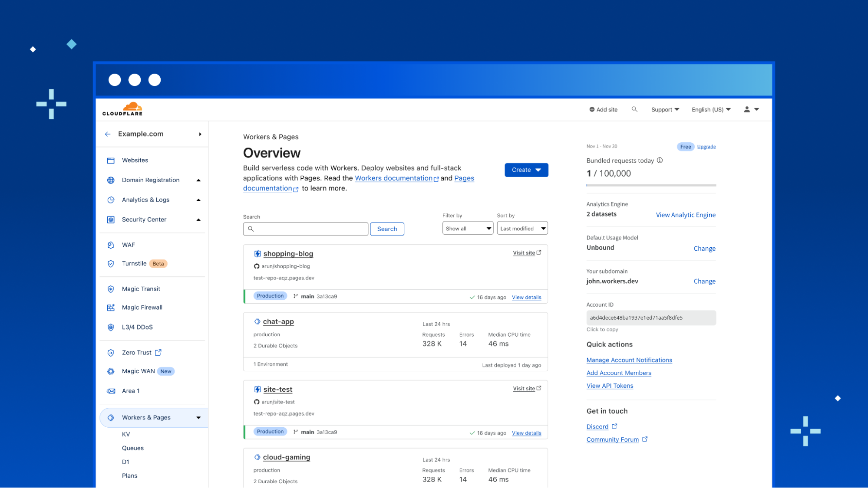The image size is (868, 488).
Task: Open D1 under Workers & Pages
Action: tap(125, 462)
